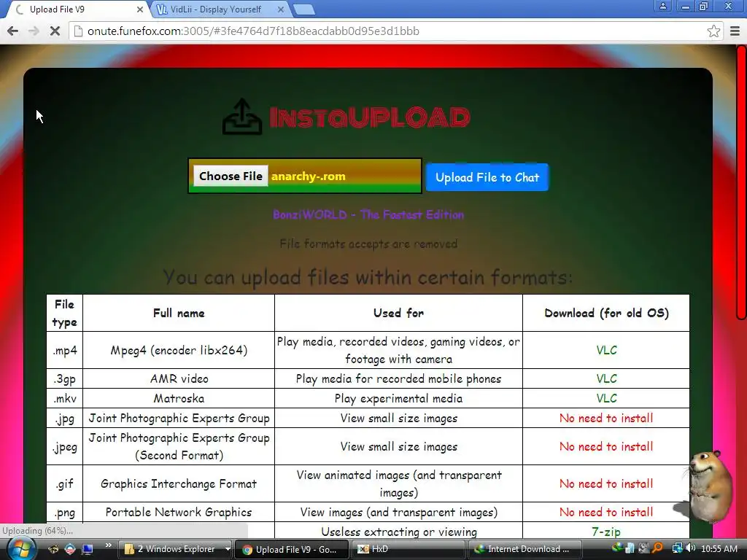The image size is (747, 560).
Task: Open the Chrome user profile icon
Action: pyautogui.click(x=662, y=7)
